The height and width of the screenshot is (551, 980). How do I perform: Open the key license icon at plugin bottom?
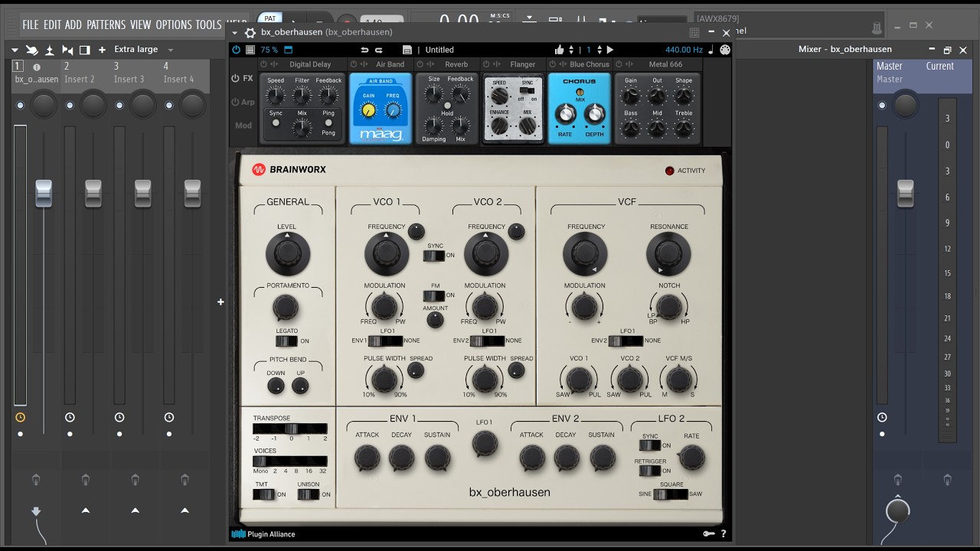[709, 534]
